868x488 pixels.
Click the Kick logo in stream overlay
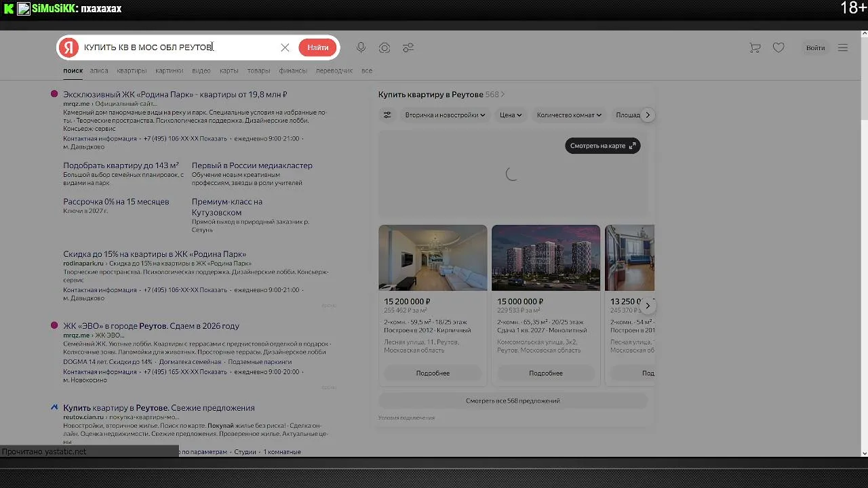[x=8, y=9]
